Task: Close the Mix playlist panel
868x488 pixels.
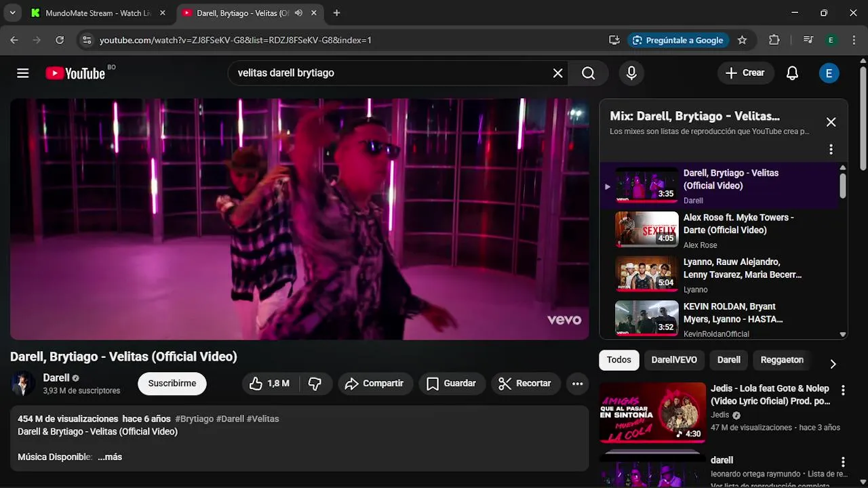Action: click(831, 122)
